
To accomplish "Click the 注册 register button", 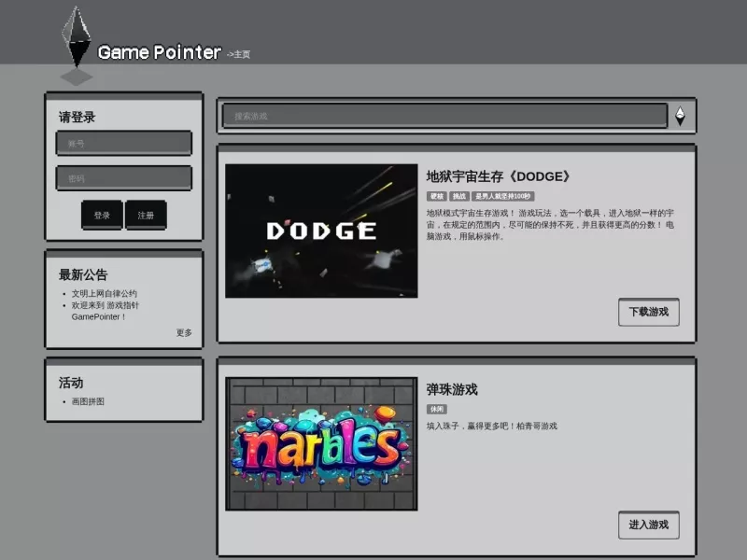I will (x=146, y=216).
